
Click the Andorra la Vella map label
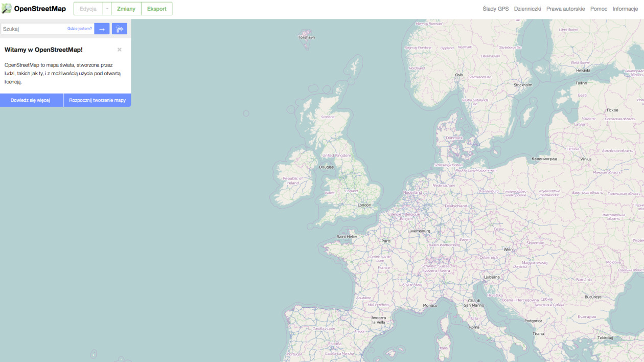point(378,320)
